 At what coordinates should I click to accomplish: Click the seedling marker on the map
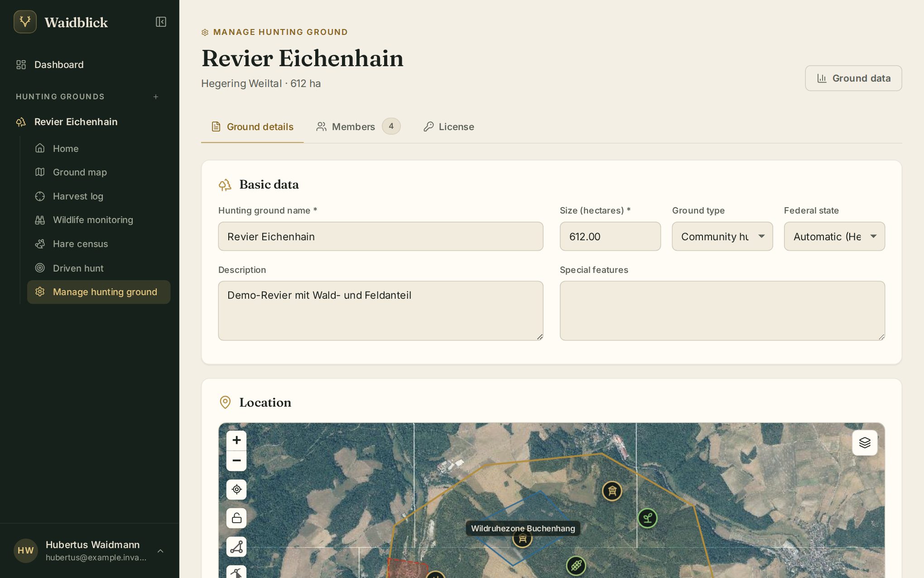coord(648,518)
